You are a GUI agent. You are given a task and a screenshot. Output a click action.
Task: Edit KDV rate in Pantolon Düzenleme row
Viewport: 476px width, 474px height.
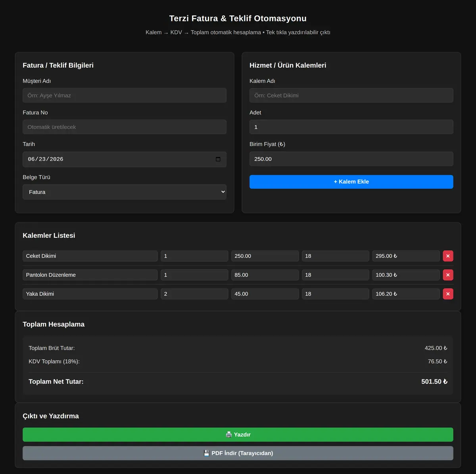[335, 275]
